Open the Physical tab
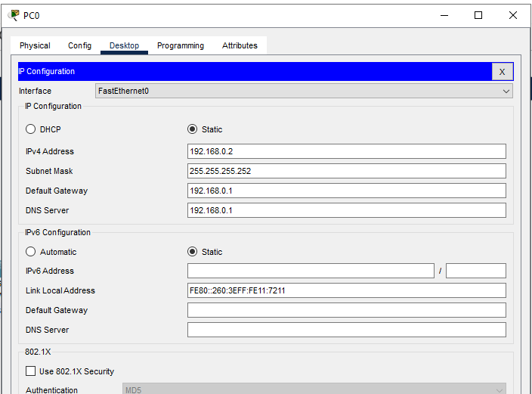This screenshot has height=394, width=532. (x=35, y=45)
